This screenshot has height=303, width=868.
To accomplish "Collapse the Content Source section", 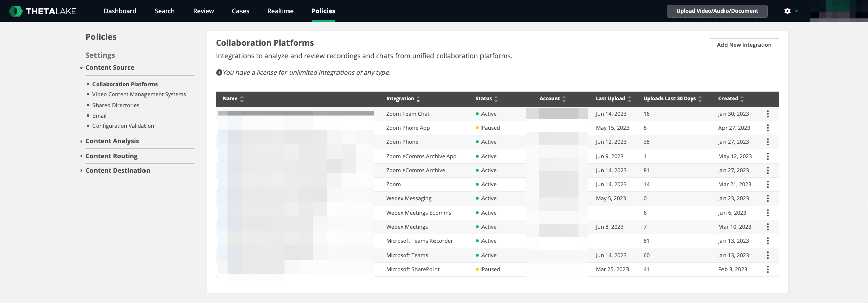I will point(110,67).
